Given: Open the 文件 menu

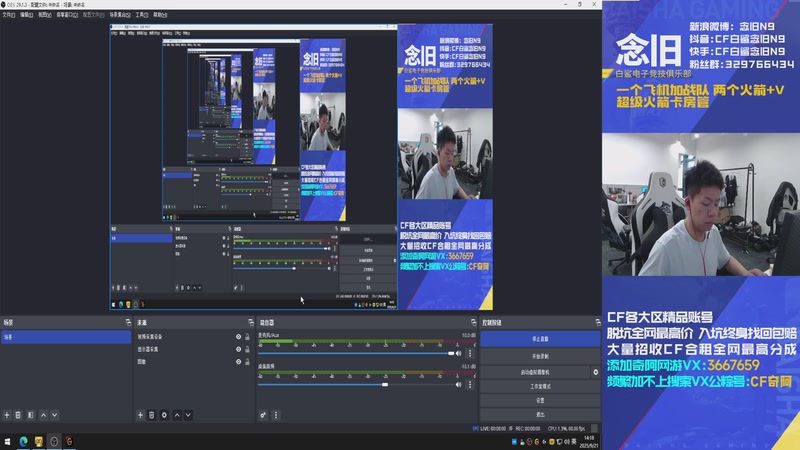Looking at the screenshot, I should (x=8, y=15).
